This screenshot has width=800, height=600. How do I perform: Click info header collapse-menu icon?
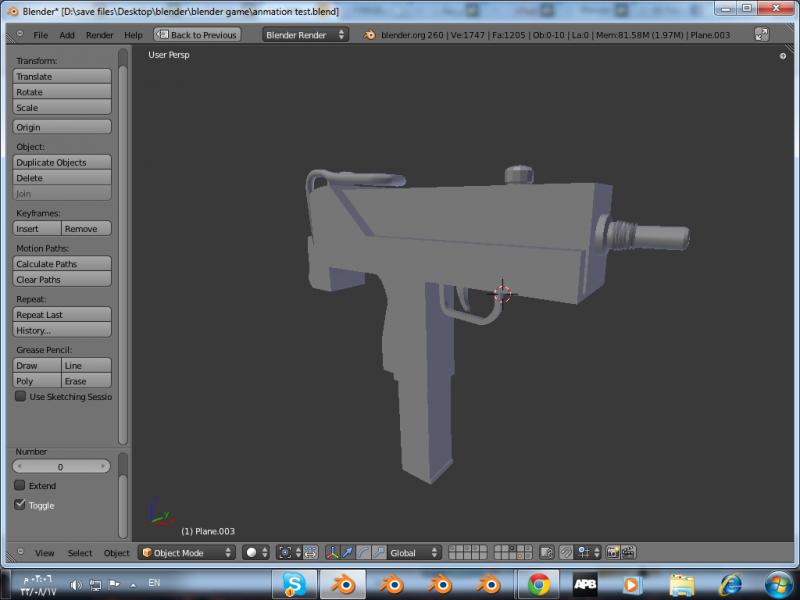tap(20, 34)
